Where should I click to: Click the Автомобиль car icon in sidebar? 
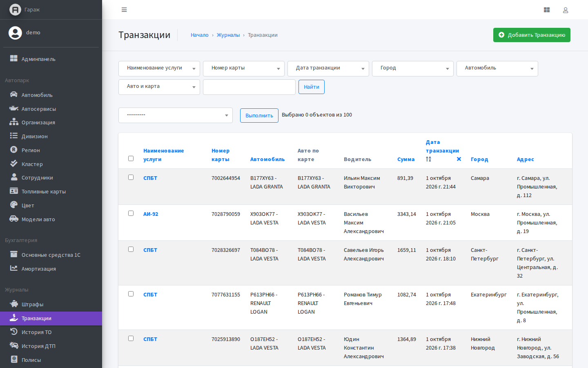pos(14,94)
